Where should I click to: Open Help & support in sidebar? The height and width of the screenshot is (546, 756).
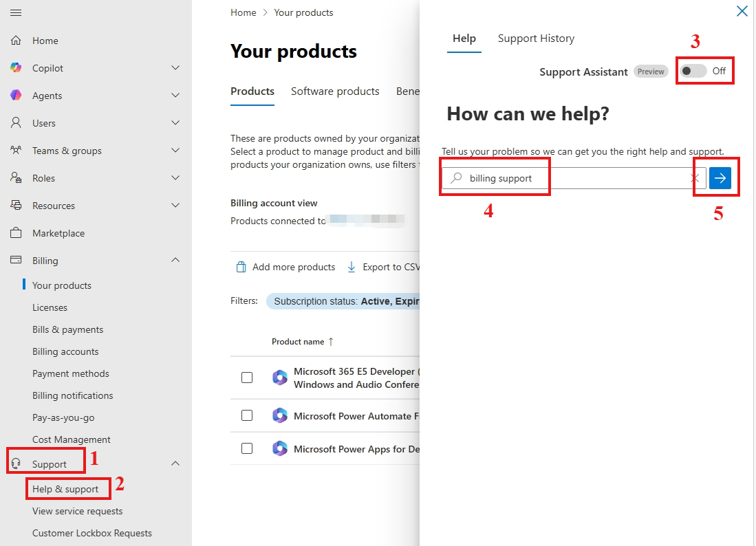pos(65,489)
